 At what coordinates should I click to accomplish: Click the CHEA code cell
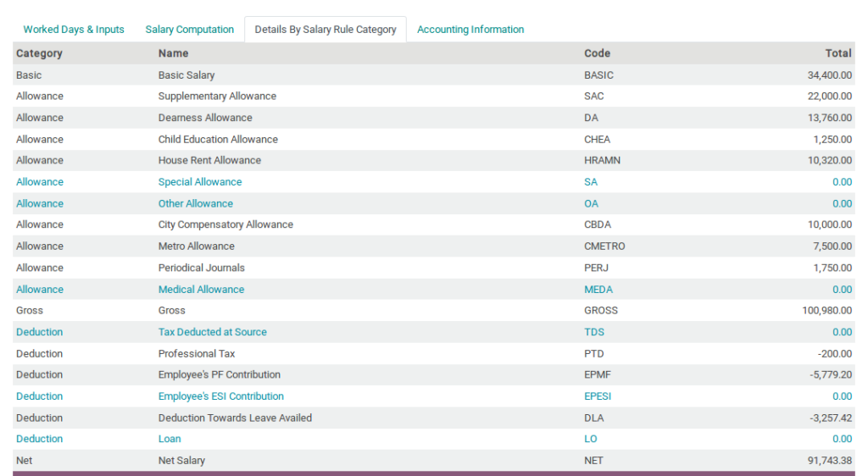[x=598, y=139]
